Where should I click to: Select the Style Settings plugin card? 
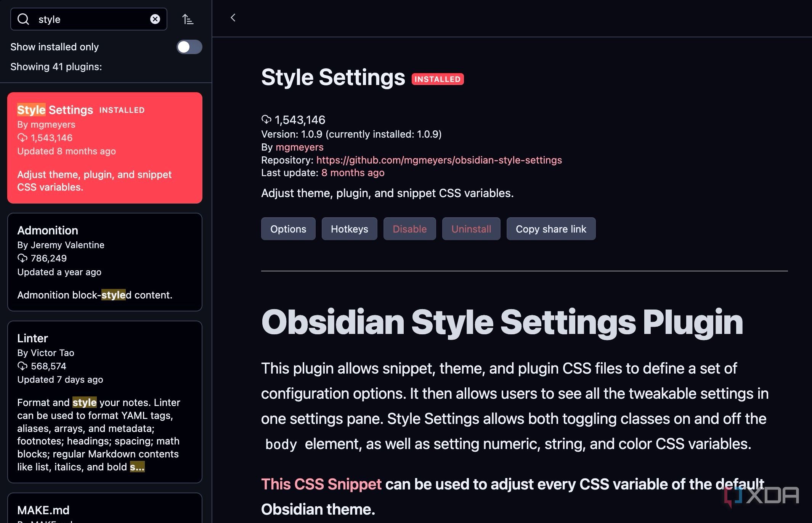105,148
